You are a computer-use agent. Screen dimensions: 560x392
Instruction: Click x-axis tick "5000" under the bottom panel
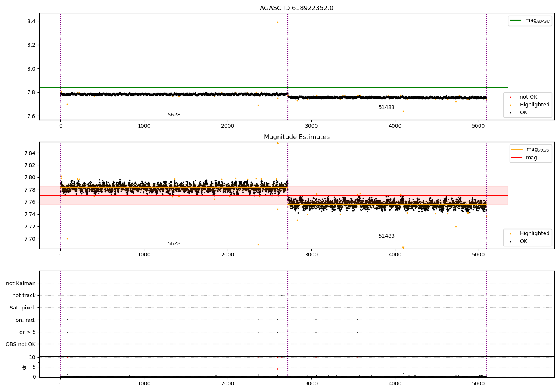[479, 383]
